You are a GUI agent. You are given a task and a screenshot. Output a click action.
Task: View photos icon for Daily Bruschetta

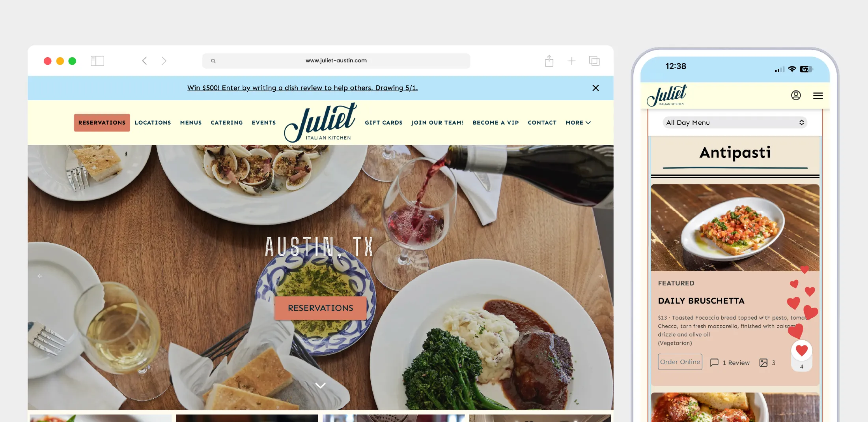(763, 362)
